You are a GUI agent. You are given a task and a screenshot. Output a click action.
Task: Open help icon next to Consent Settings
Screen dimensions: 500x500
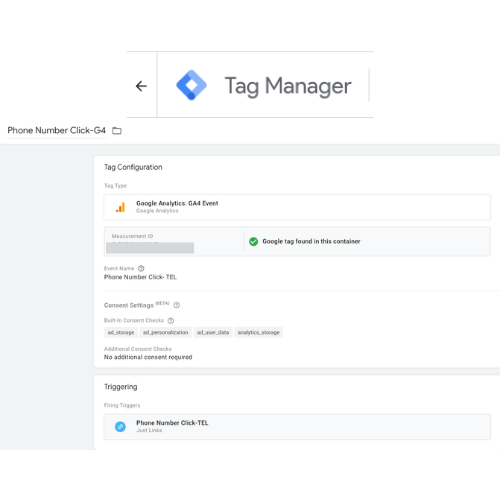(177, 305)
